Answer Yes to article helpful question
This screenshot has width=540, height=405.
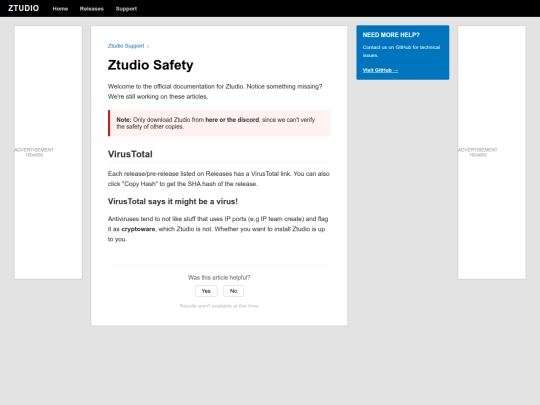tap(206, 291)
